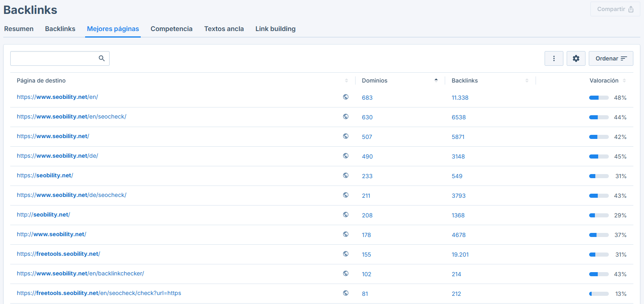Click globe icon for http://www.seobility.net/ row

point(346,234)
